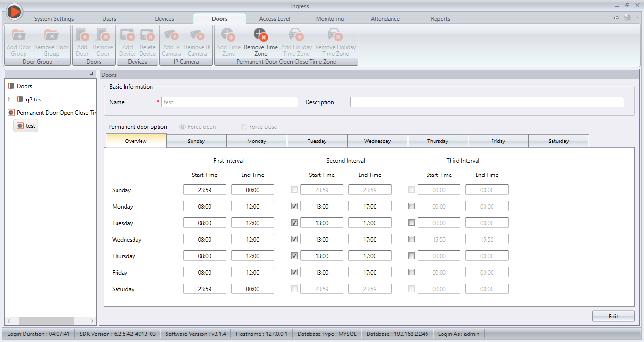Image resolution: width=644 pixels, height=342 pixels.
Task: Click the Remove Time Zone icon
Action: pyautogui.click(x=260, y=35)
